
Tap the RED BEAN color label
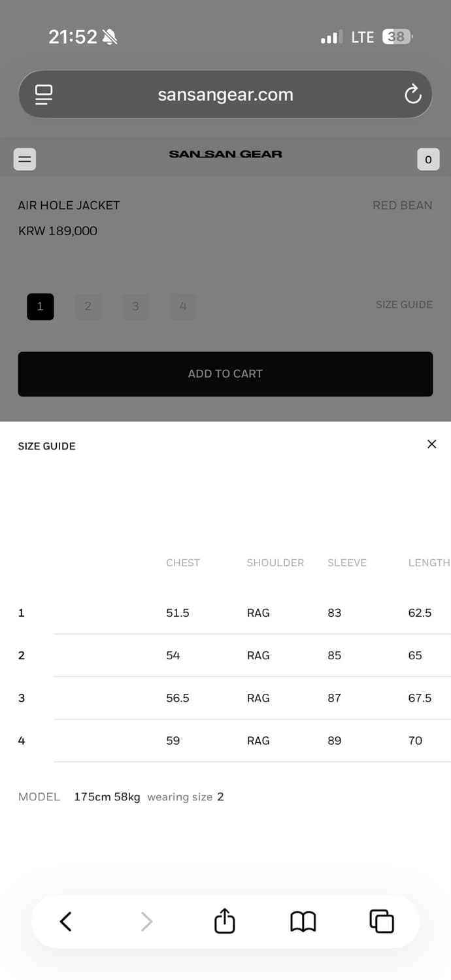click(x=403, y=205)
